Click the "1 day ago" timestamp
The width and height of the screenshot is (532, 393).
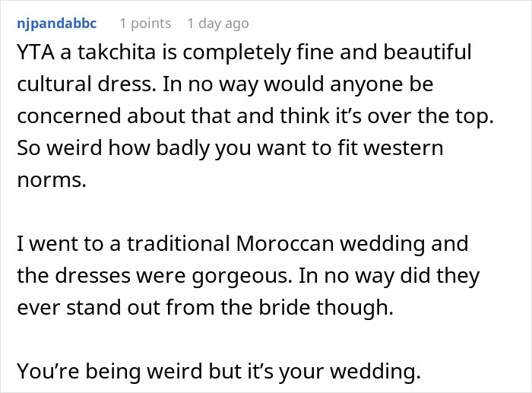218,24
